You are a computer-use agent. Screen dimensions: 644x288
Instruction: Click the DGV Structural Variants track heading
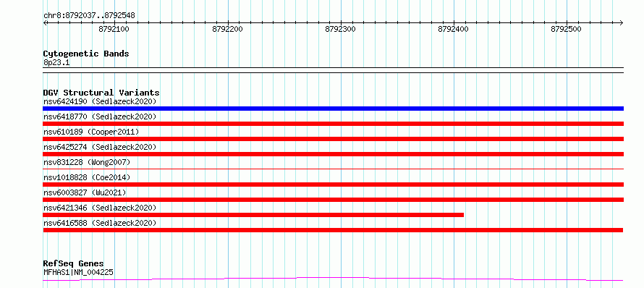pos(101,93)
